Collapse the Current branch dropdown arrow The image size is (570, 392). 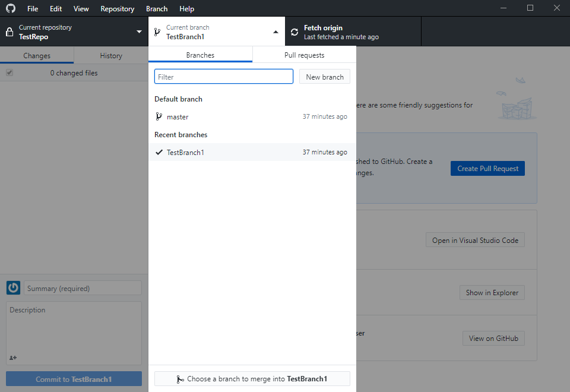click(275, 31)
